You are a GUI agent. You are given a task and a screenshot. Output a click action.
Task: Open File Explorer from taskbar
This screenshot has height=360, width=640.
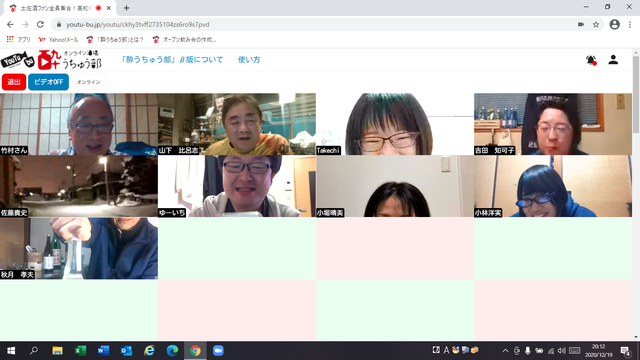[x=57, y=351]
